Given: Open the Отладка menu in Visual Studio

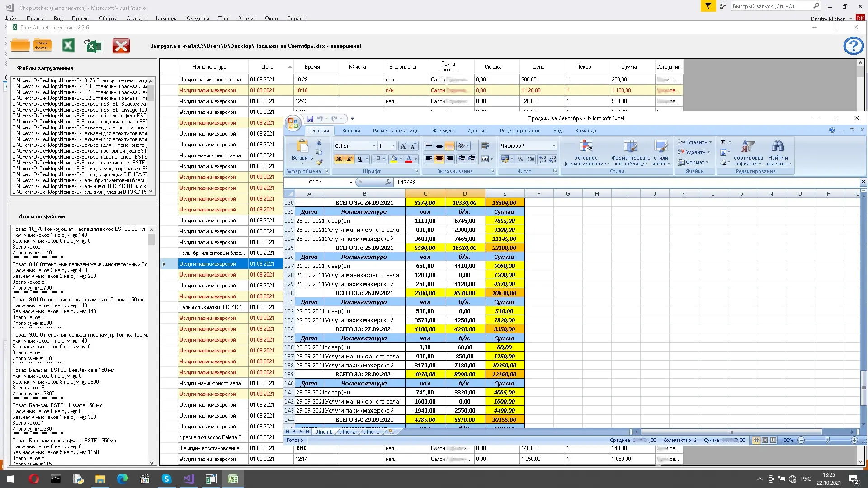Looking at the screenshot, I should [x=137, y=19].
